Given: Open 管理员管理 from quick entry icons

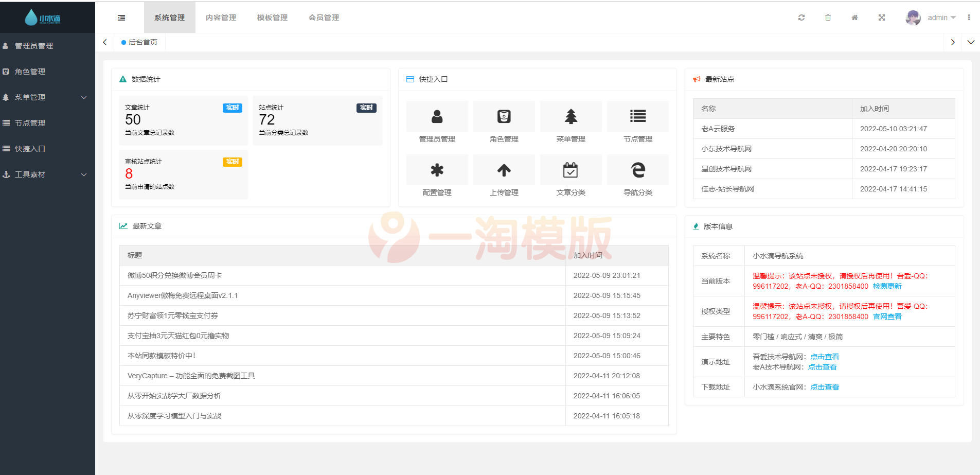Looking at the screenshot, I should click(437, 116).
